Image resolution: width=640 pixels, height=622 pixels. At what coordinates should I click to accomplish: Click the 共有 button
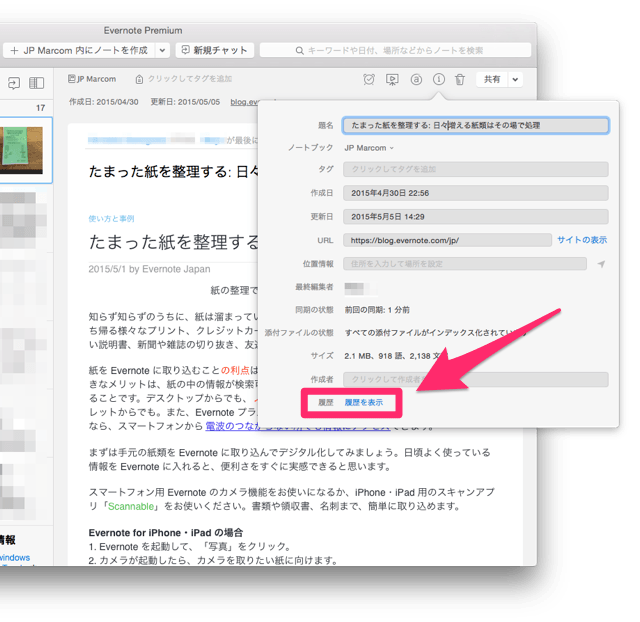(x=492, y=79)
